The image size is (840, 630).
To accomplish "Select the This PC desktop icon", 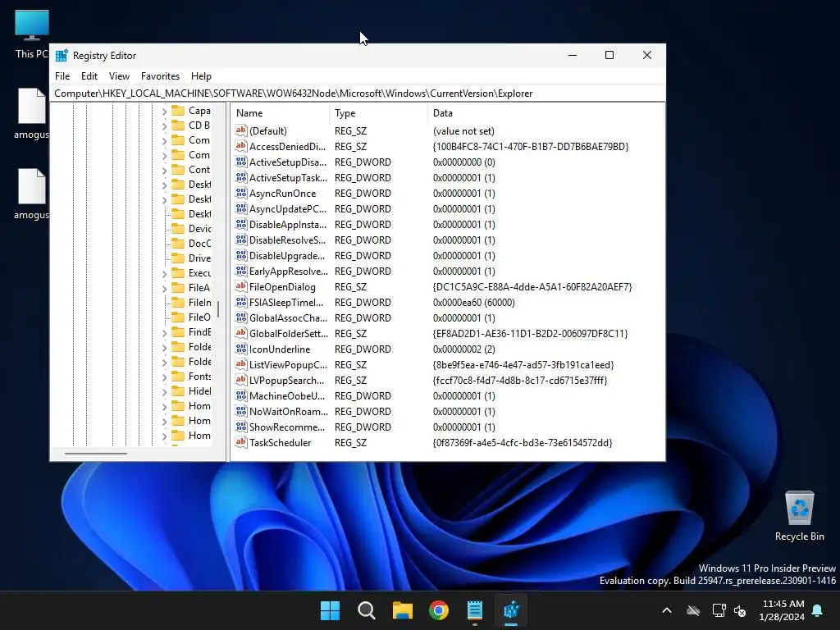I will tap(32, 33).
